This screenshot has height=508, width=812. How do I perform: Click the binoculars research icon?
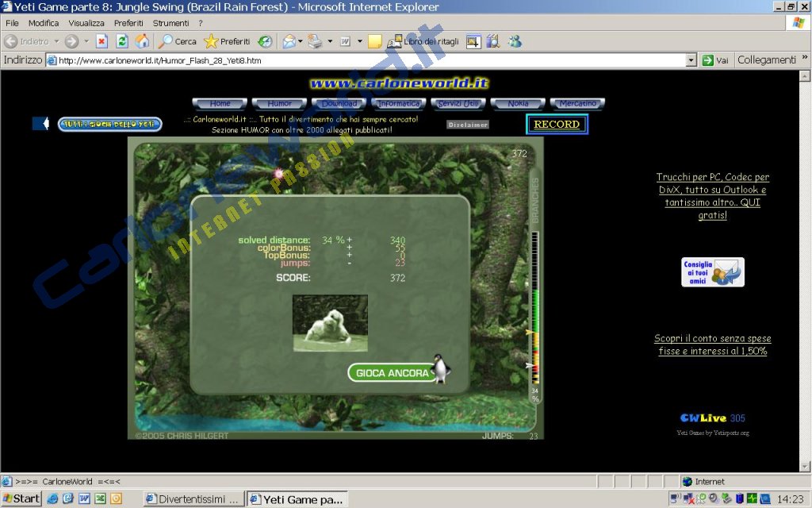click(493, 41)
